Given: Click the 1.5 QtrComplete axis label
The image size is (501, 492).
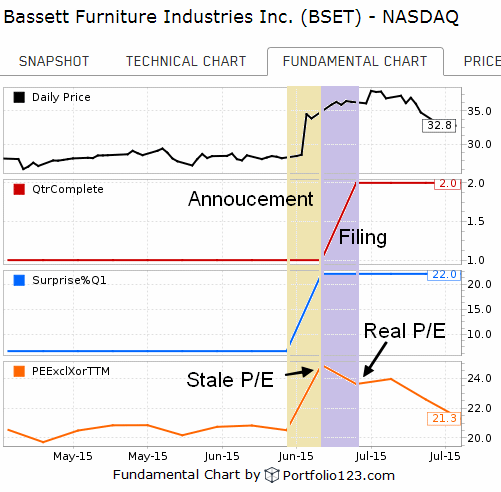Looking at the screenshot, I should click(476, 221).
